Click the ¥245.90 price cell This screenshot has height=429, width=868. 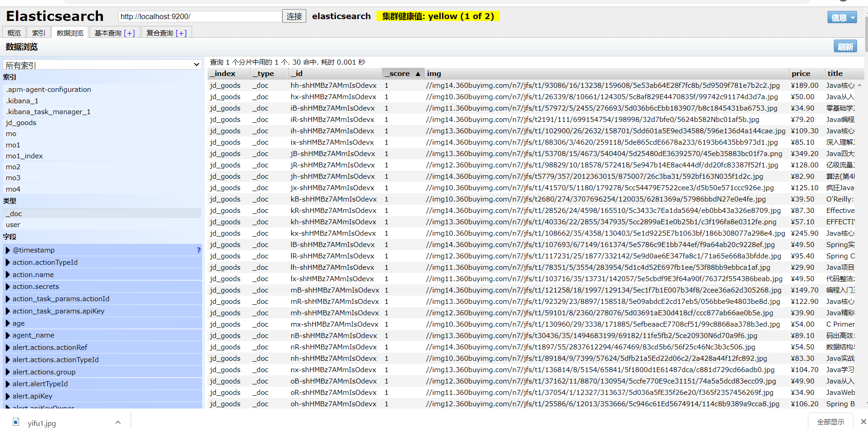tap(804, 233)
